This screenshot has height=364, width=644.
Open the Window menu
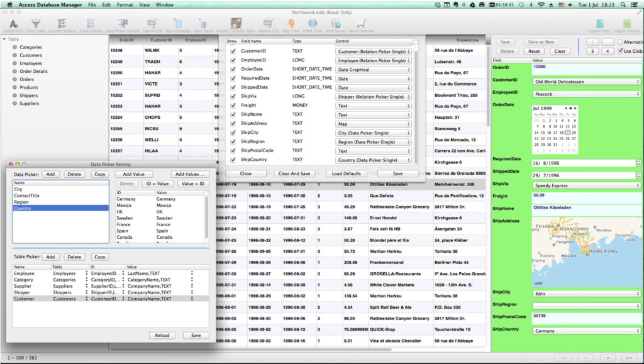[164, 5]
